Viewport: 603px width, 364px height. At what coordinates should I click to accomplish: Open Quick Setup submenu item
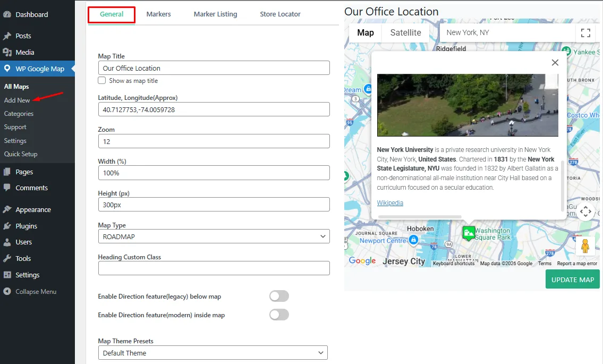coord(21,154)
